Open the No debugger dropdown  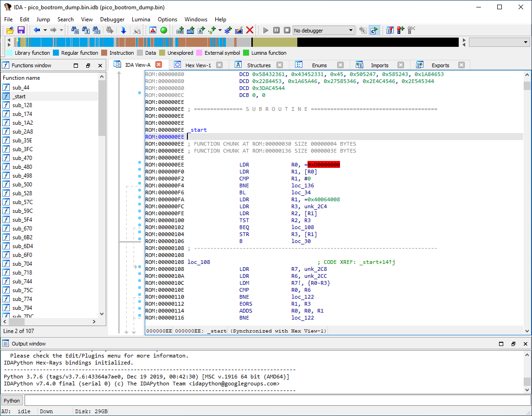(x=324, y=30)
